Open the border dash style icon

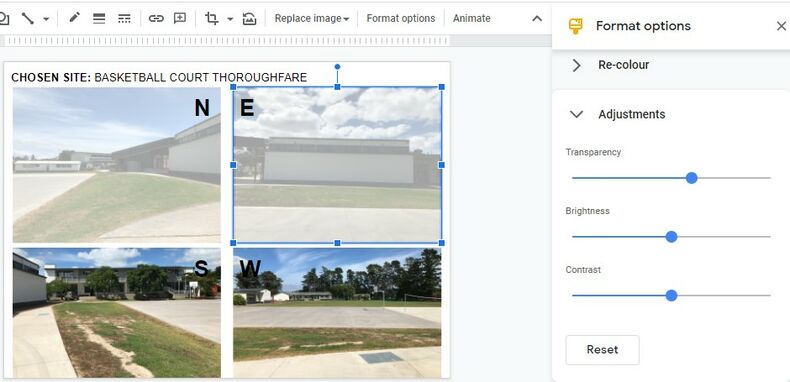[124, 19]
